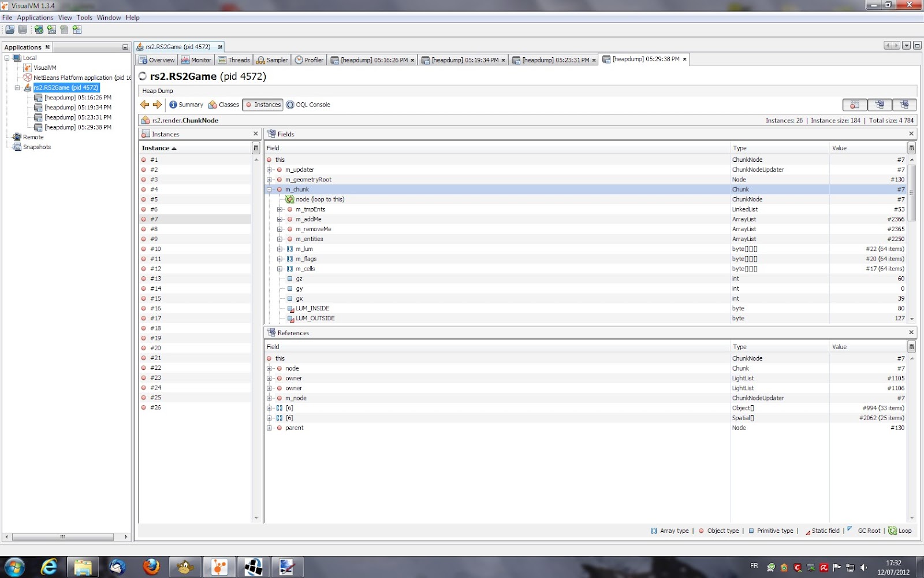Open the File menu
This screenshot has width=924, height=578.
[x=7, y=17]
